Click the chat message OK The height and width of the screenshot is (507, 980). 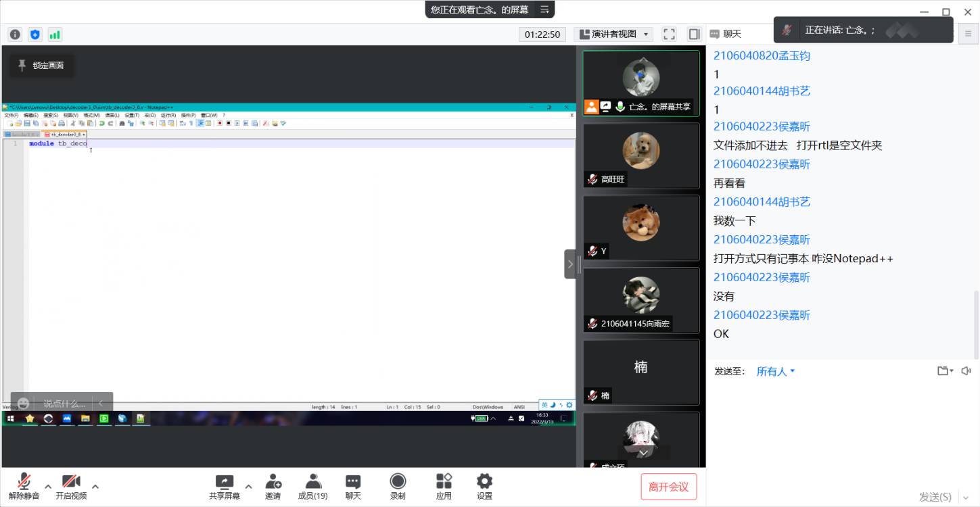click(721, 334)
